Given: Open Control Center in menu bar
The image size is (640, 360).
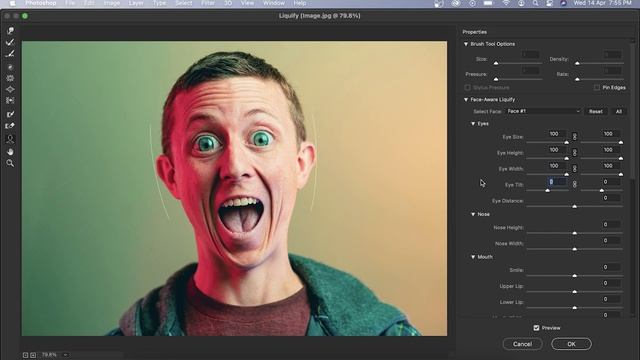Looking at the screenshot, I should (x=549, y=3).
